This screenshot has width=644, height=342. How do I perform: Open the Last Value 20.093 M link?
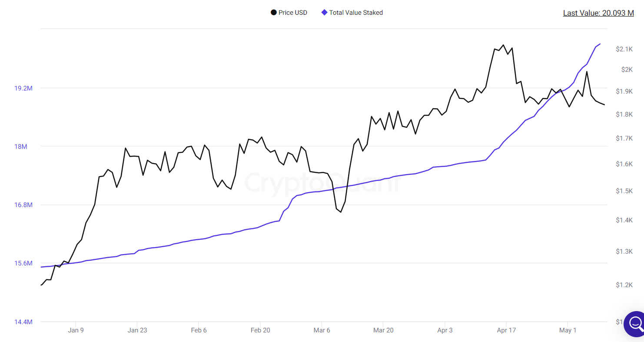tap(598, 13)
